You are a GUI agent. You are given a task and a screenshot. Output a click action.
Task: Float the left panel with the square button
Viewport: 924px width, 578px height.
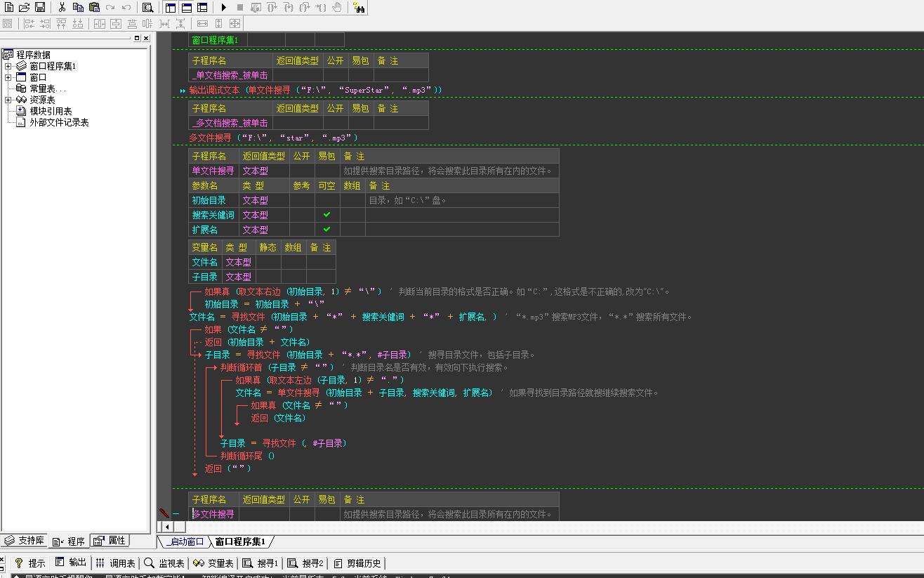pos(137,39)
